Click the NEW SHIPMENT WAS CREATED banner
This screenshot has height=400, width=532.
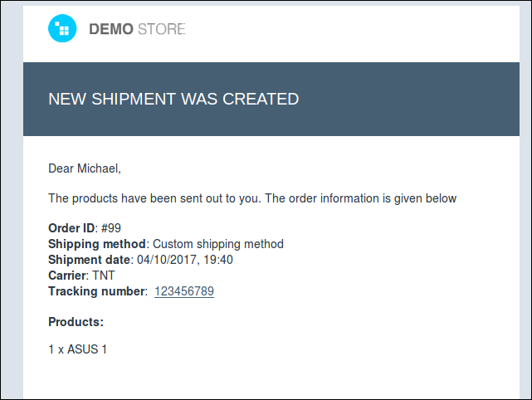click(x=271, y=99)
